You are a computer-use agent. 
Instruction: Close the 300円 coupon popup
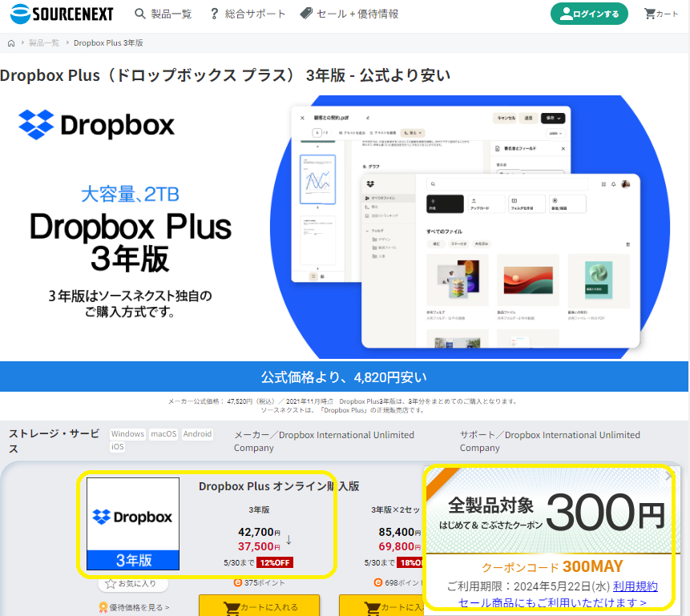point(669,476)
